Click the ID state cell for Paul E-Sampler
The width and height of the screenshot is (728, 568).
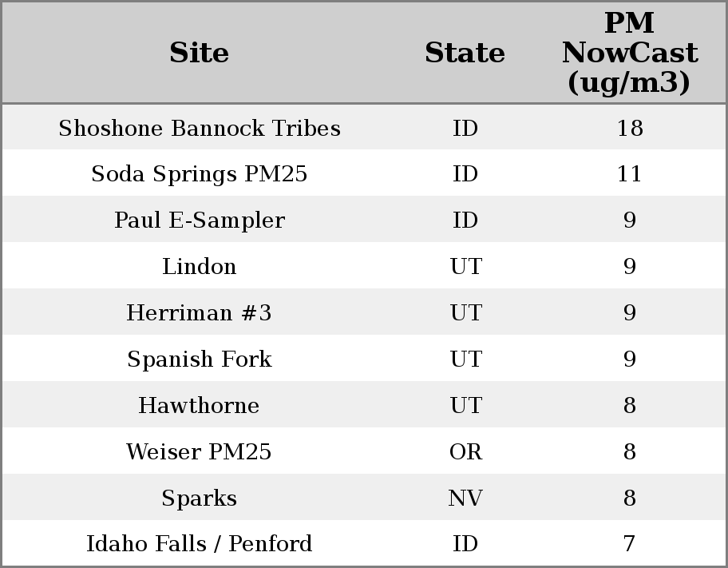[465, 220]
